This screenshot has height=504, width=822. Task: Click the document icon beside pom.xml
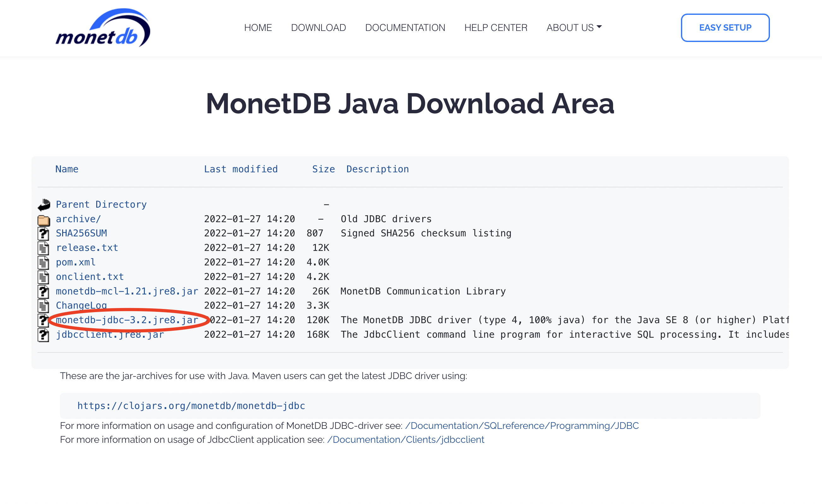tap(43, 263)
